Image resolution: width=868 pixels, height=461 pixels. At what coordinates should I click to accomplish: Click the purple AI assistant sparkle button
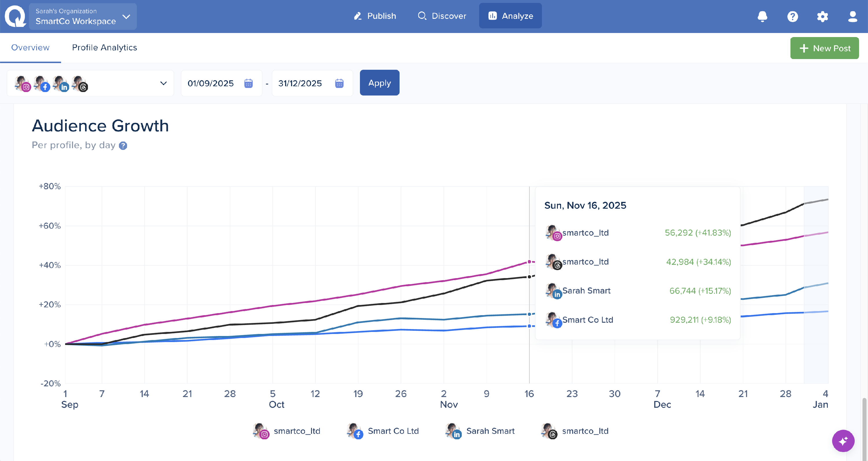coord(843,441)
